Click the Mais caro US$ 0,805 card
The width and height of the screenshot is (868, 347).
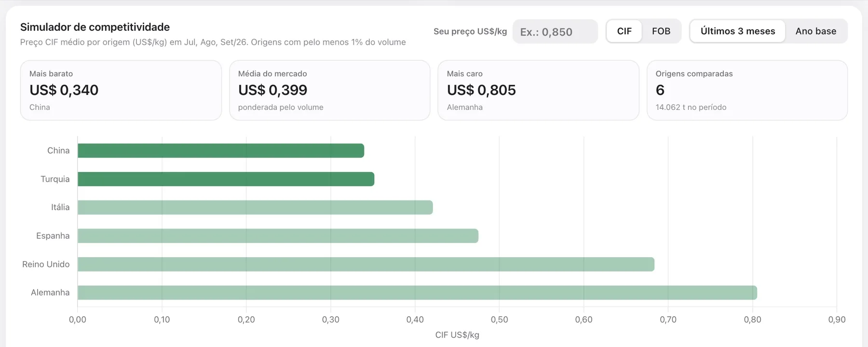click(x=539, y=90)
